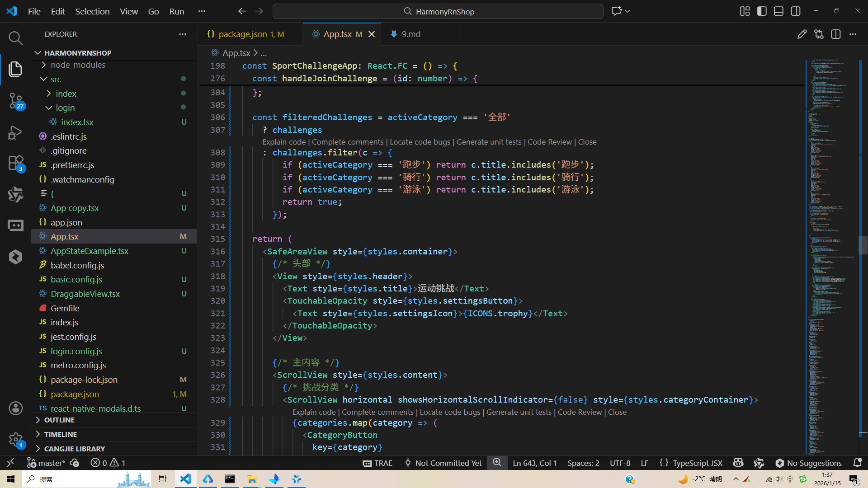Toggle Secondary Side Bar visibility
868x488 pixels.
796,11
